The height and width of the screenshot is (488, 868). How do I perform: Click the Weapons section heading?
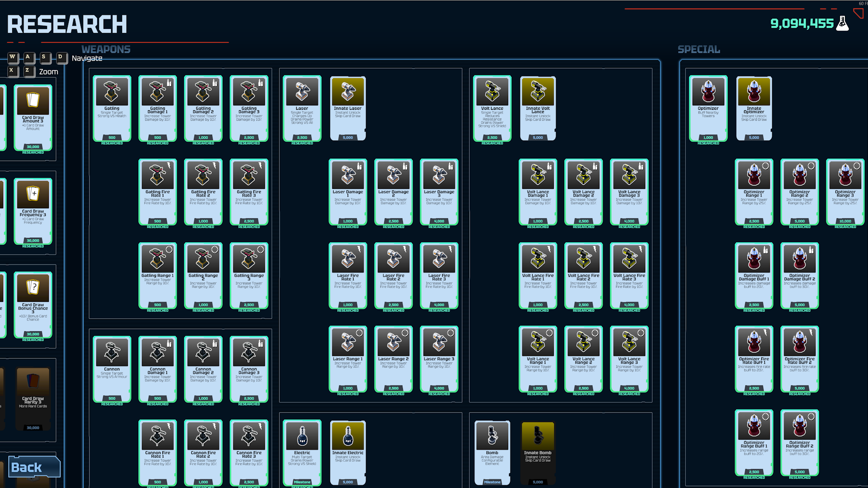pos(106,49)
